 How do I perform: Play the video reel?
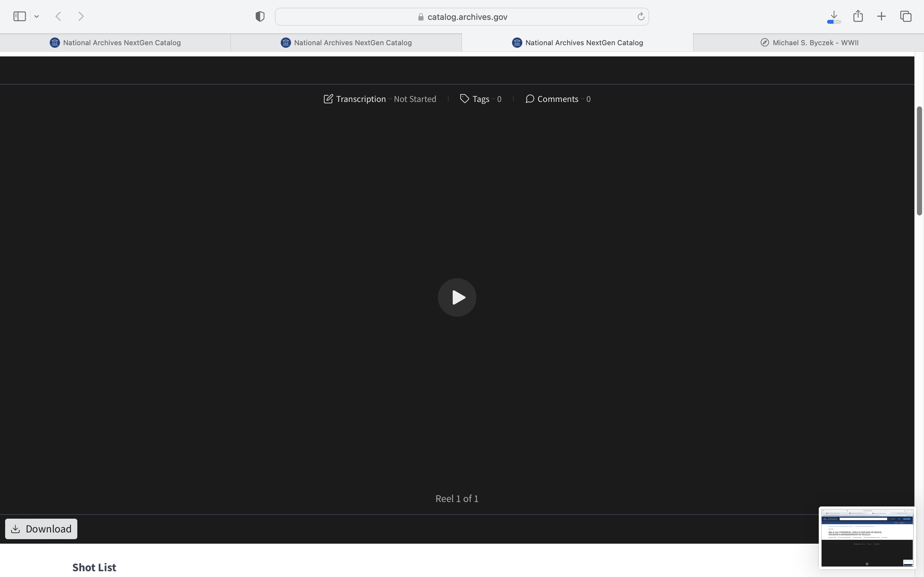click(457, 297)
